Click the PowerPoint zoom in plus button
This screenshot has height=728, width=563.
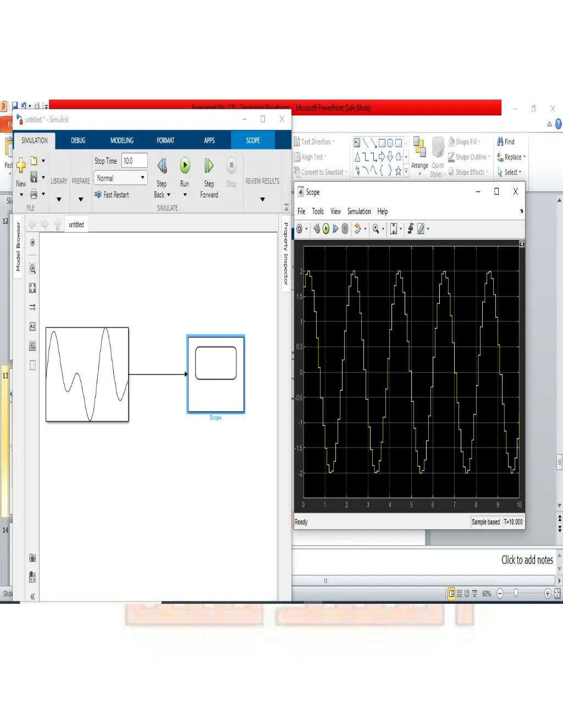coord(548,593)
